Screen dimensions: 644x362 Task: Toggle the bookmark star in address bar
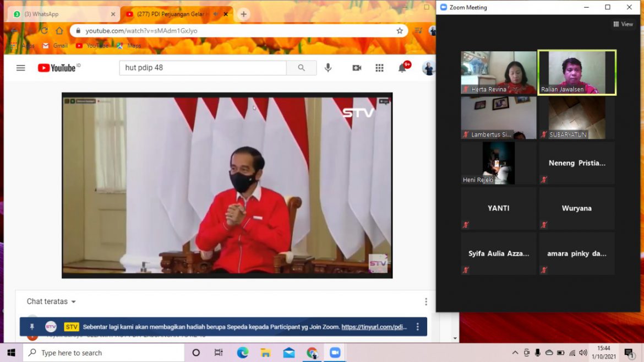[400, 31]
